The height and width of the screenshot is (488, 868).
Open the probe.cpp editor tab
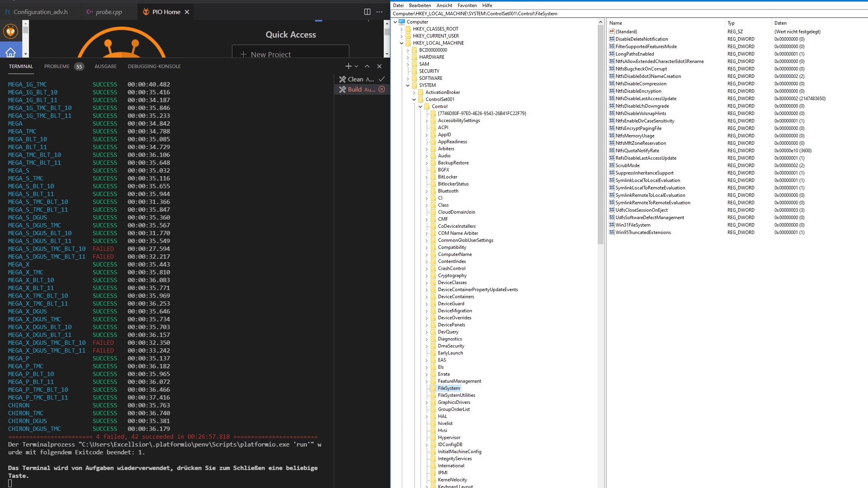click(x=109, y=12)
